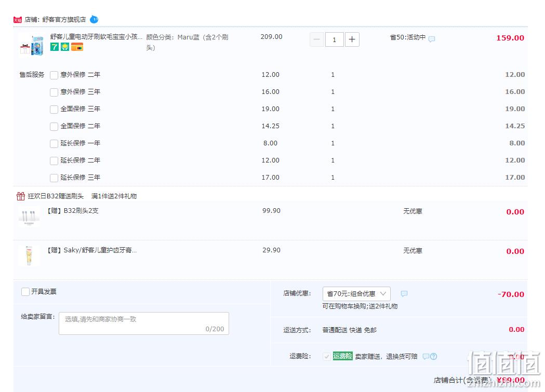Open the B32刷头 gift thumbnail
This screenshot has width=545, height=392.
[29, 218]
